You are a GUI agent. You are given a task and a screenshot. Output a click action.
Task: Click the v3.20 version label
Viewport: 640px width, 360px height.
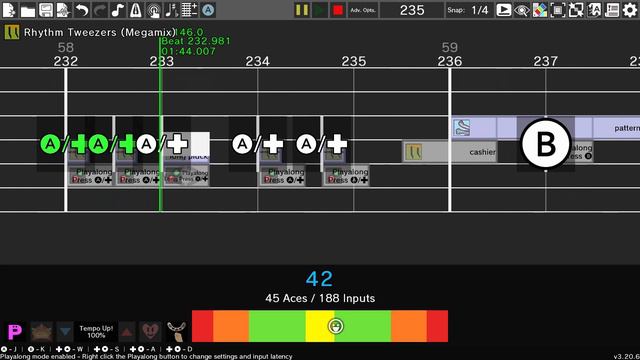click(627, 356)
